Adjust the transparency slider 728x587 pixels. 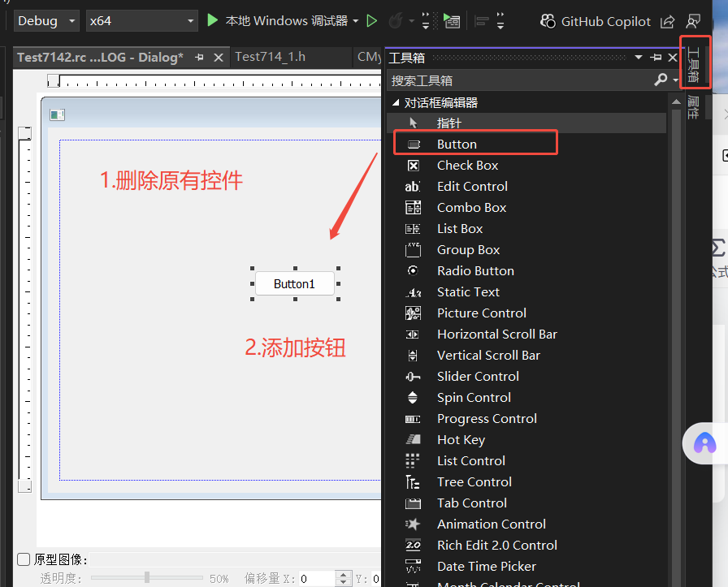(x=147, y=577)
